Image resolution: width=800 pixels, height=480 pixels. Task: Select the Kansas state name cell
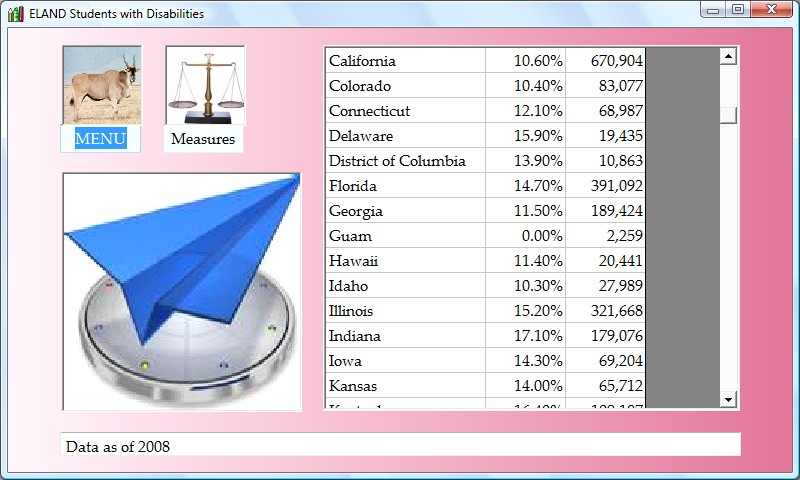point(405,386)
